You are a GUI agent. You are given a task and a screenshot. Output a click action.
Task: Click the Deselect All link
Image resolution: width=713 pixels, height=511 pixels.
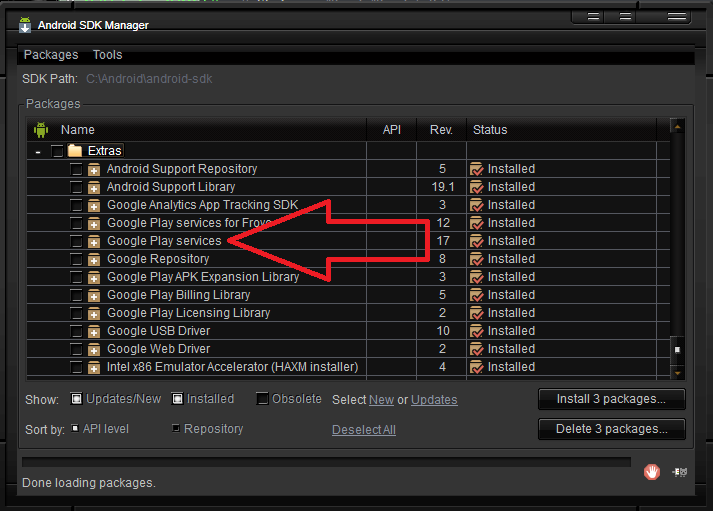coord(364,430)
